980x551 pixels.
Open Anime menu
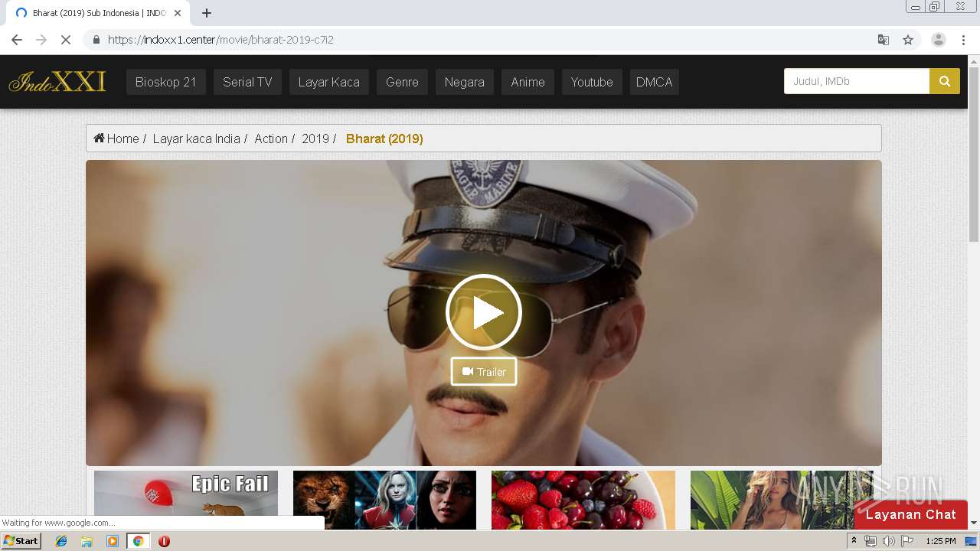(528, 82)
